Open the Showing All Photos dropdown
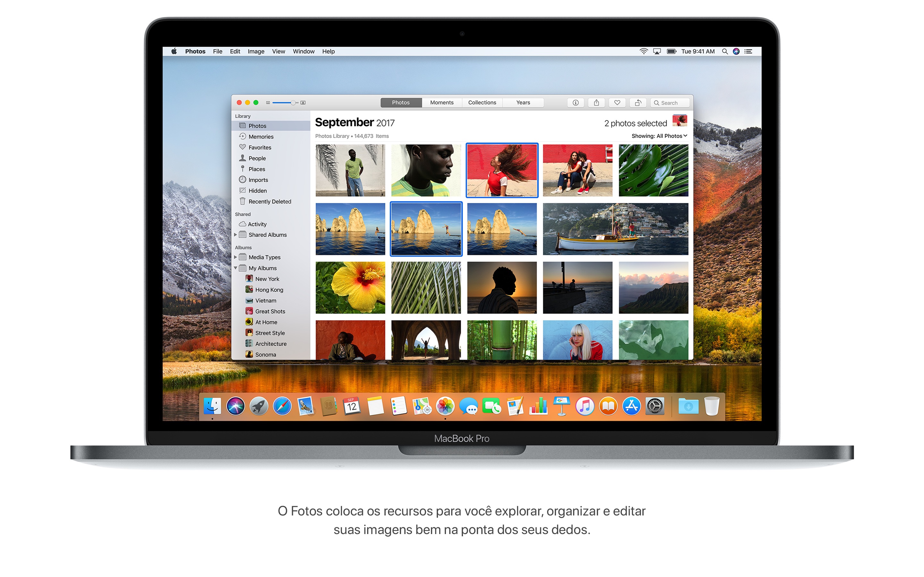This screenshot has width=924, height=577. [x=656, y=136]
